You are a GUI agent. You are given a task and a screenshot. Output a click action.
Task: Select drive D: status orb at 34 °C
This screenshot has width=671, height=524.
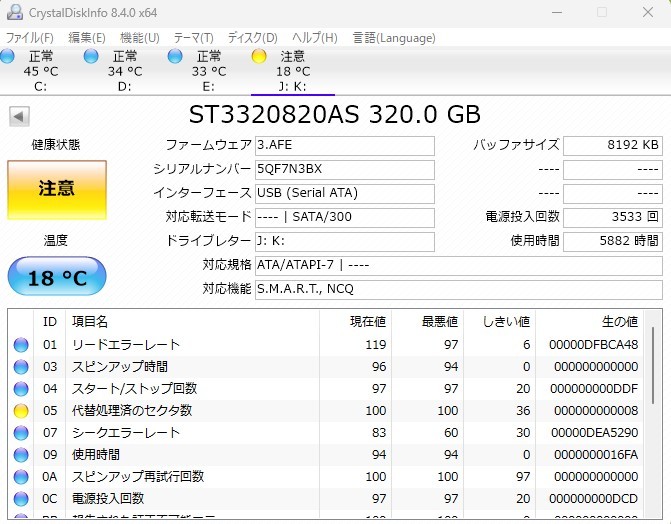tap(92, 56)
